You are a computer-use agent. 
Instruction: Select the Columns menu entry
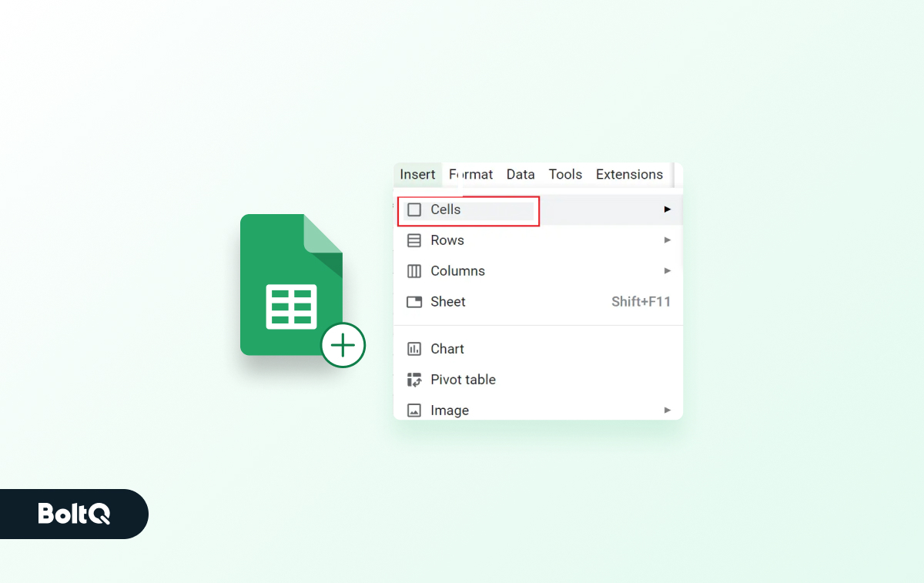pyautogui.click(x=538, y=271)
